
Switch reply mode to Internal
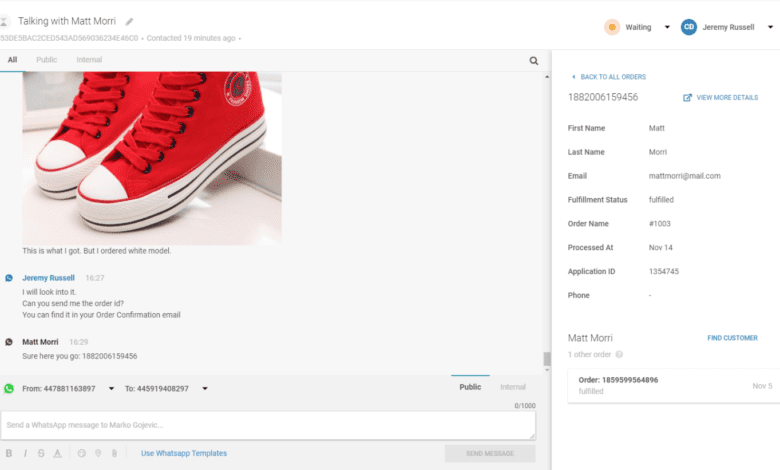coord(513,387)
